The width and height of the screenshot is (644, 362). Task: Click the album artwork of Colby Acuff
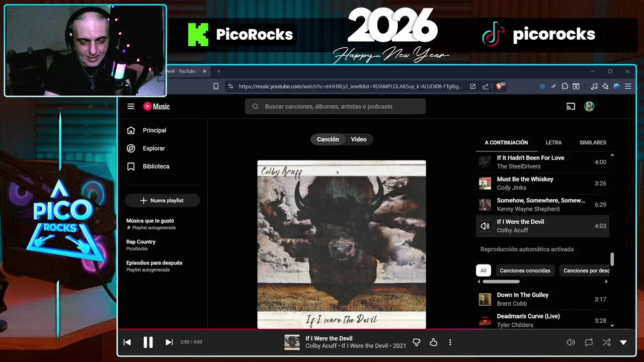342,244
